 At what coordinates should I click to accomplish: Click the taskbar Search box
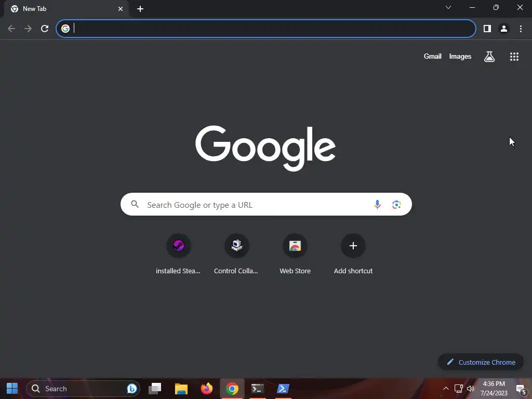point(83,389)
